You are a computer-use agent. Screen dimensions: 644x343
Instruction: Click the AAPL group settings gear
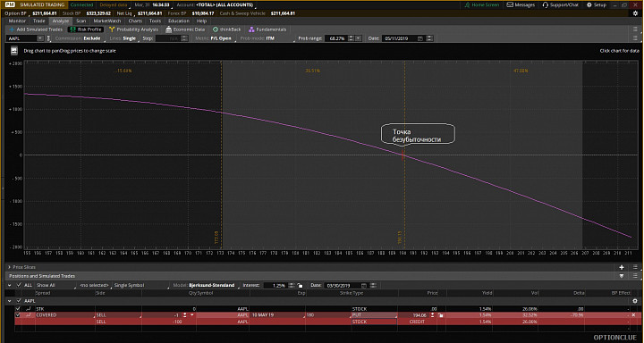pyautogui.click(x=634, y=301)
